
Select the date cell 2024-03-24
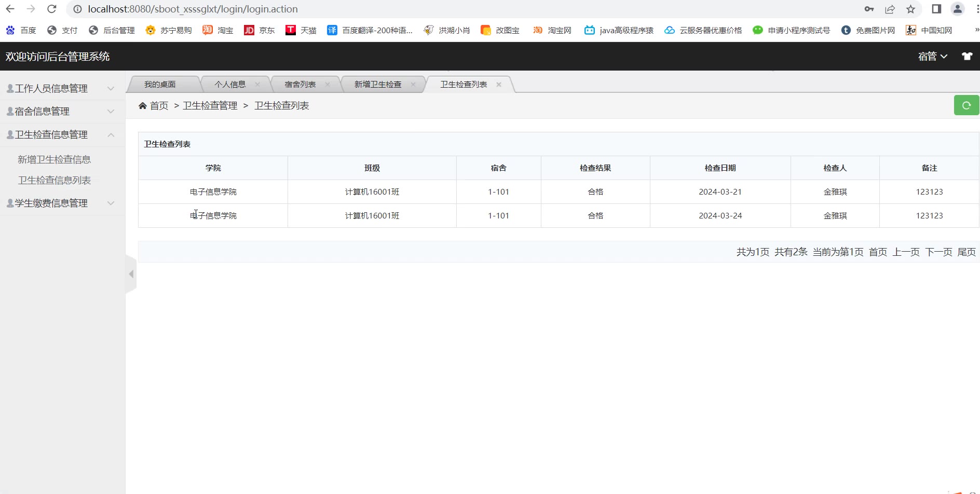pos(720,215)
